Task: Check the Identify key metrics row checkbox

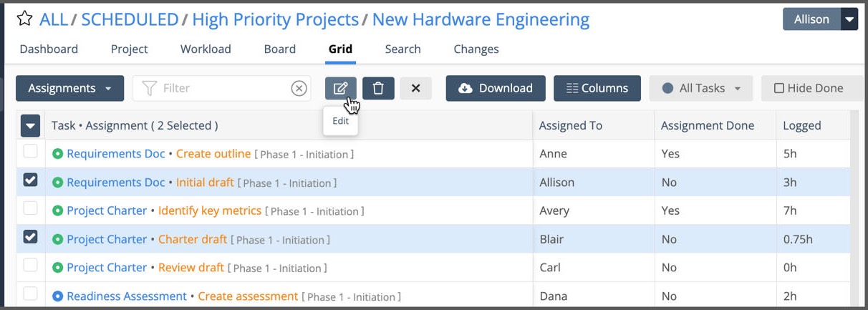Action: (30, 210)
